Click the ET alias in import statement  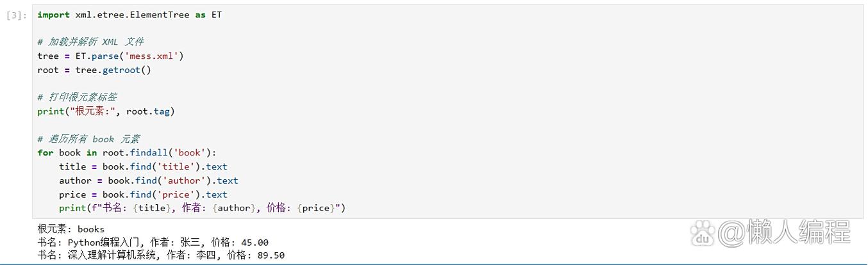(x=217, y=14)
